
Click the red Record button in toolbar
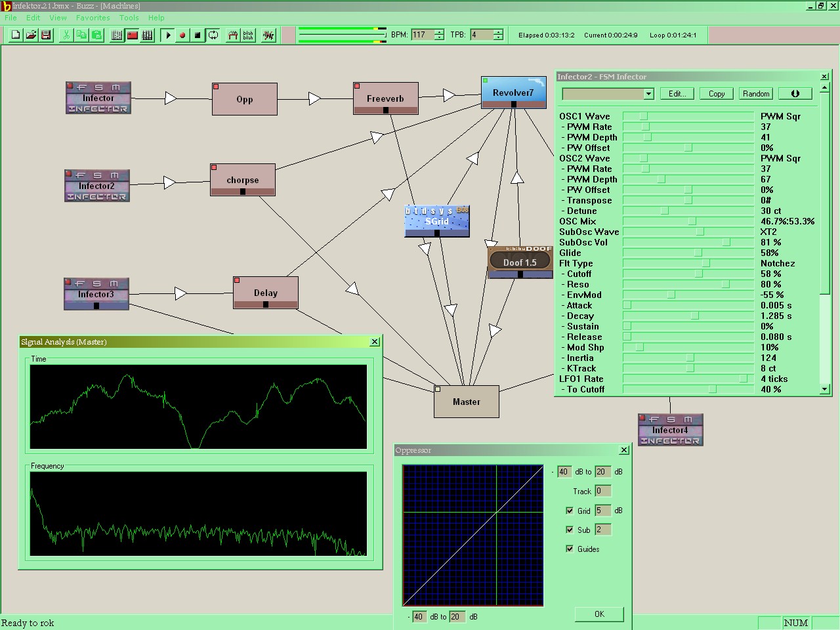point(183,35)
